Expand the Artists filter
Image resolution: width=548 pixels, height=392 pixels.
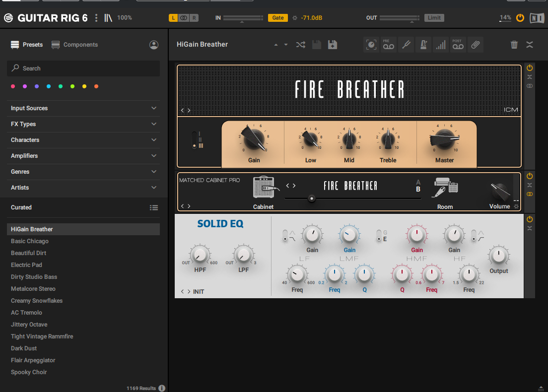83,188
